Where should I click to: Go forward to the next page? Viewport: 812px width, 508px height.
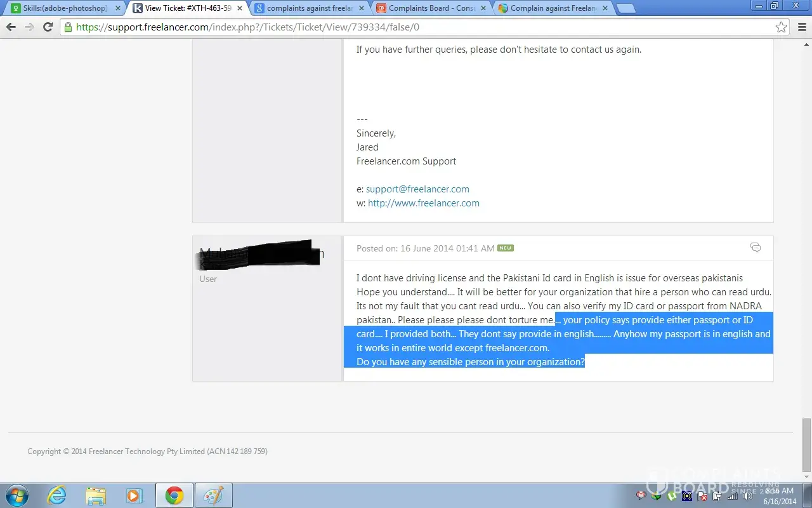pos(29,27)
